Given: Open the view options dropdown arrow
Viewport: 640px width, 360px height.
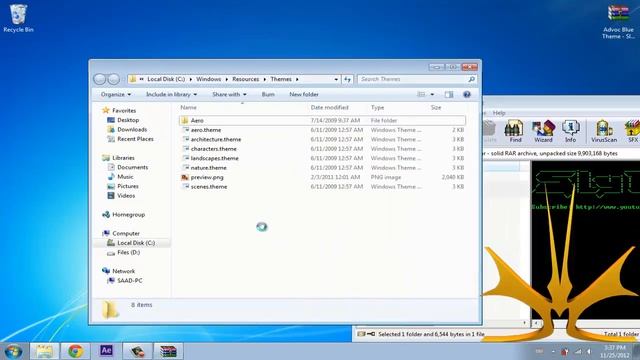Looking at the screenshot, I should (432, 94).
